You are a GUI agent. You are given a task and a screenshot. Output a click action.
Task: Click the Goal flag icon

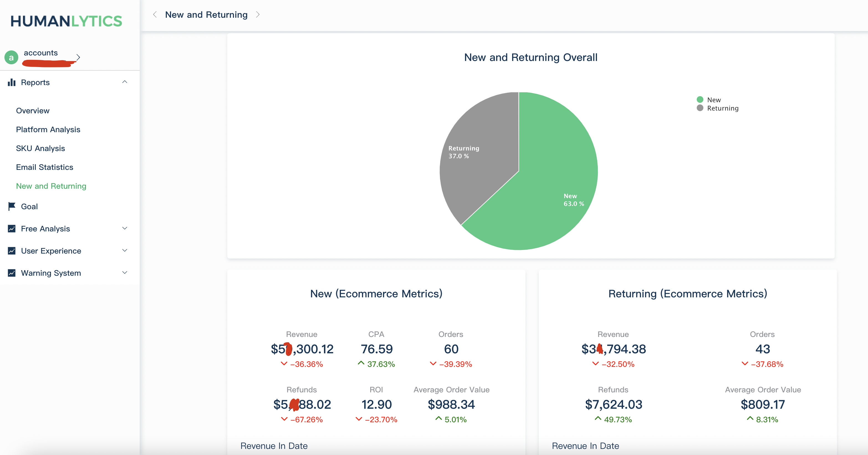click(12, 206)
